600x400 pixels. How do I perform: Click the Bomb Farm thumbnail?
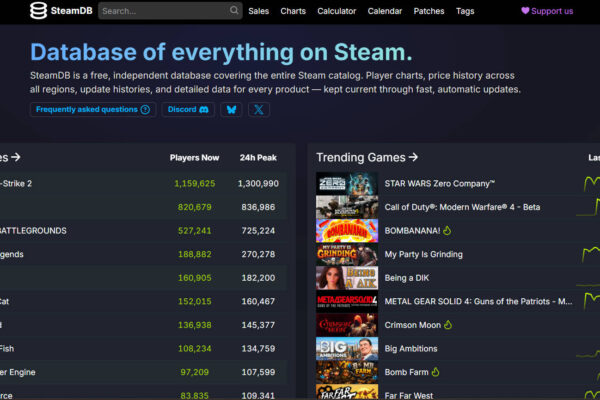(347, 372)
